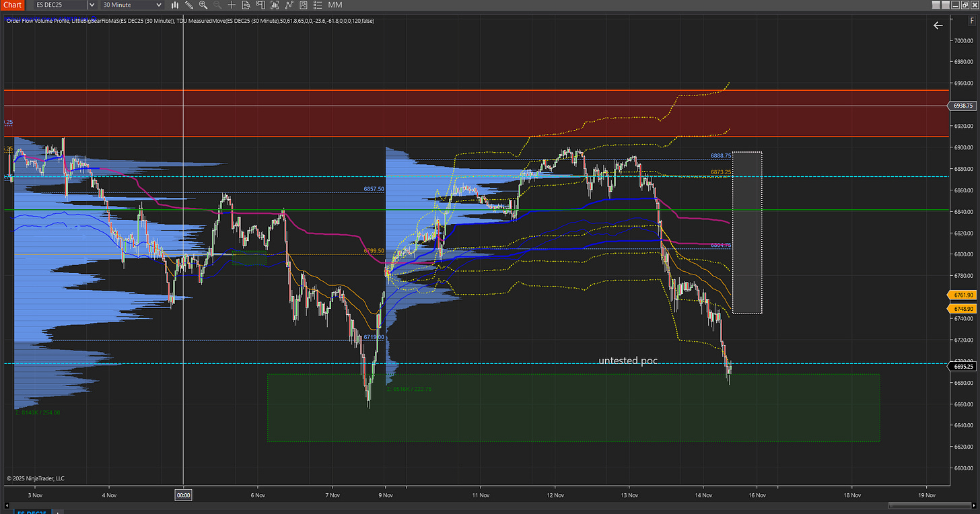Open the data series icon

click(x=275, y=5)
